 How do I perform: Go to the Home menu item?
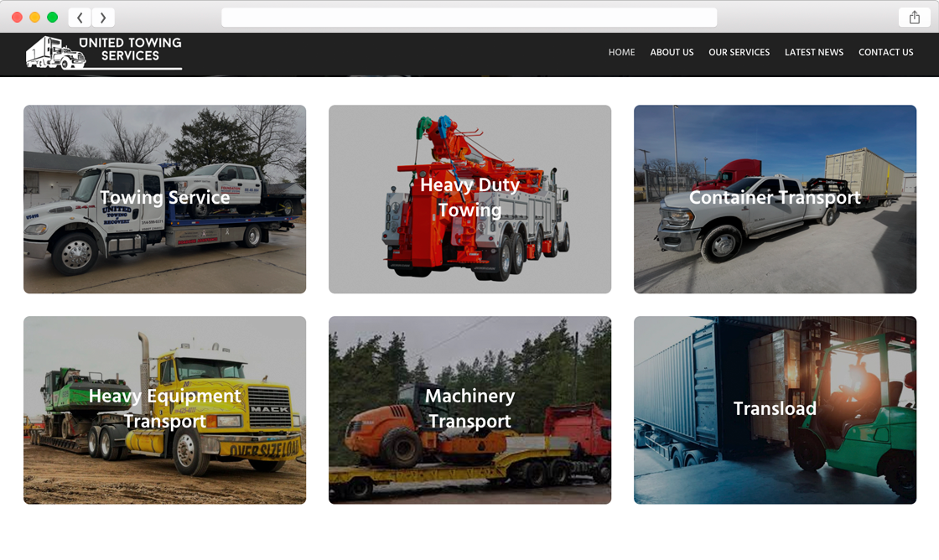click(621, 52)
